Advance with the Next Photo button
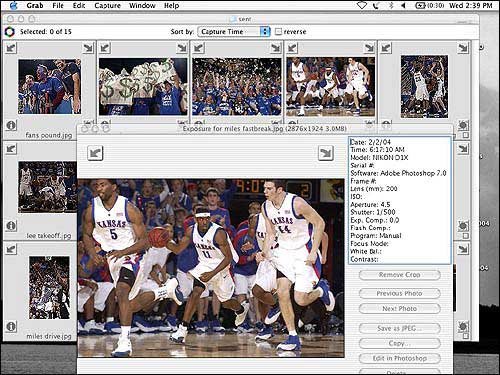The height and width of the screenshot is (375, 500). click(x=399, y=309)
